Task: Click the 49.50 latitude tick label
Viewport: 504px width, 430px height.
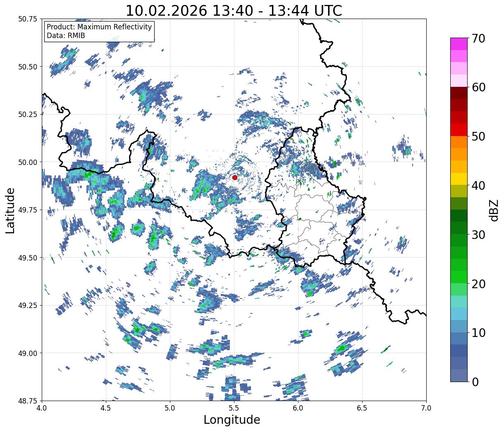Action: tap(28, 258)
